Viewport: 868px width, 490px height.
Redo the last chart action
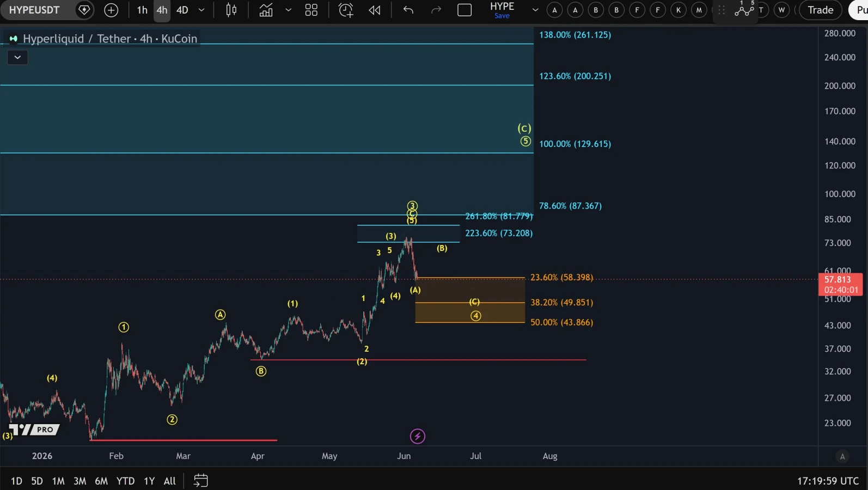tap(436, 10)
